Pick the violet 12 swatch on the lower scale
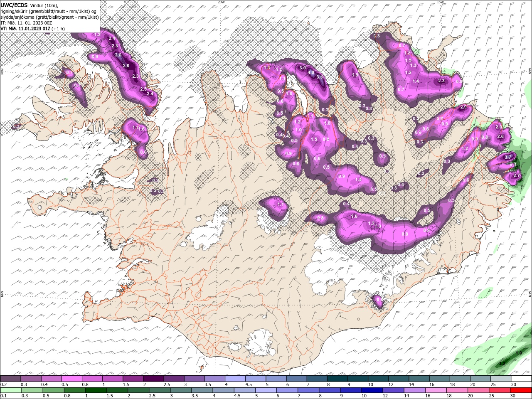 [x=393, y=390]
